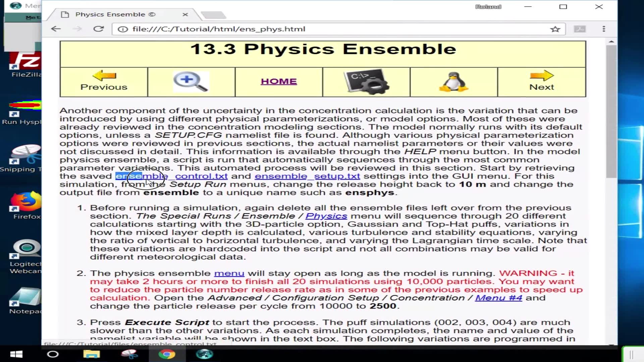Viewport: 644px width, 362px height.
Task: Open the ensemble_setup.txt link
Action: tap(307, 176)
